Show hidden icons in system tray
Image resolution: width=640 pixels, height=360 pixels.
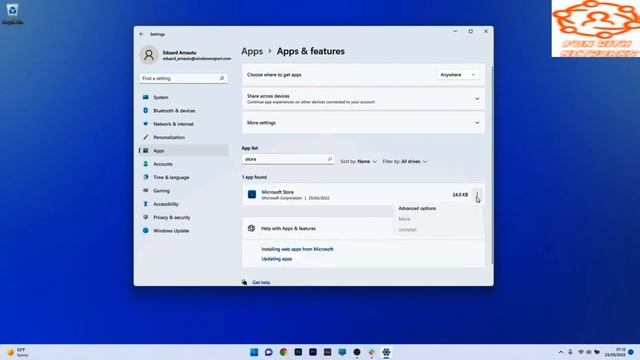click(561, 352)
